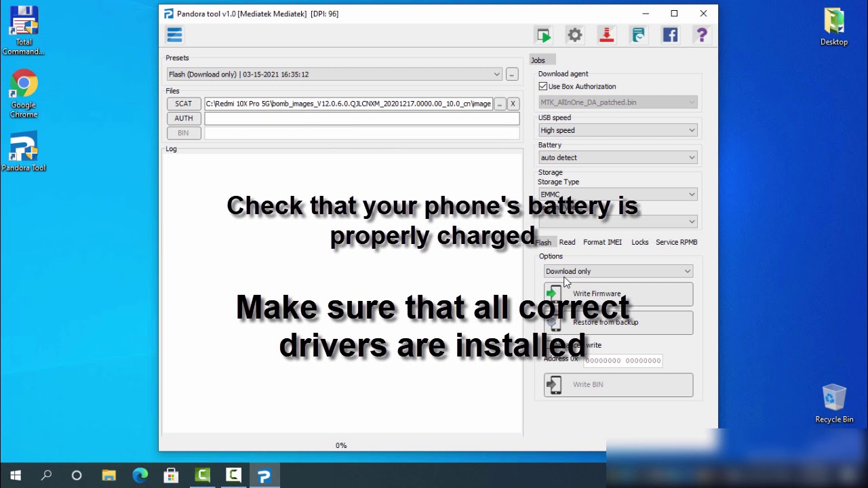Open the Windows Start menu
The width and height of the screenshot is (868, 488).
16,475
